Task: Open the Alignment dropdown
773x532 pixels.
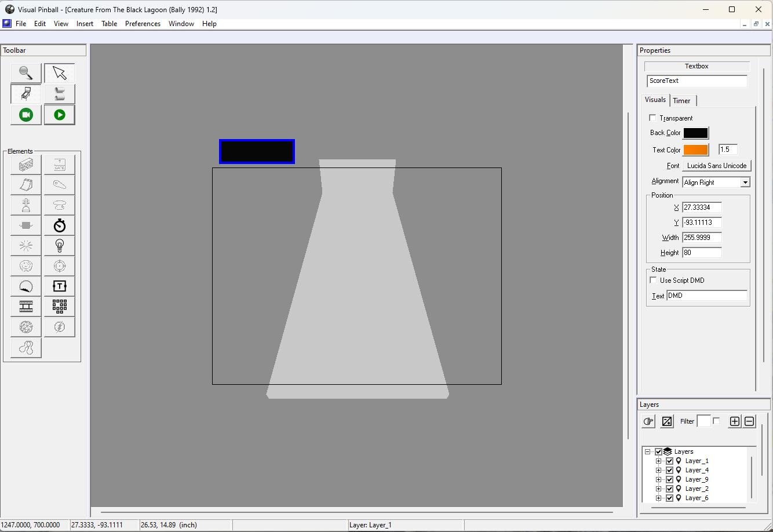Action: click(x=716, y=183)
